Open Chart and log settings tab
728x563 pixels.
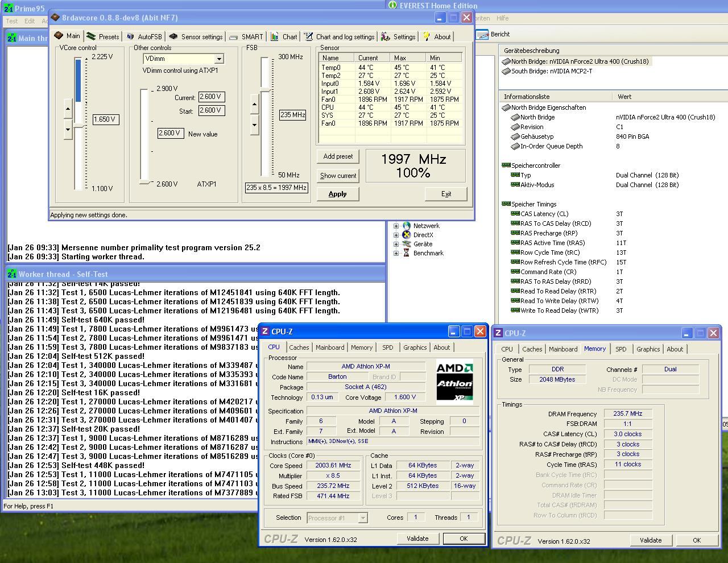339,36
